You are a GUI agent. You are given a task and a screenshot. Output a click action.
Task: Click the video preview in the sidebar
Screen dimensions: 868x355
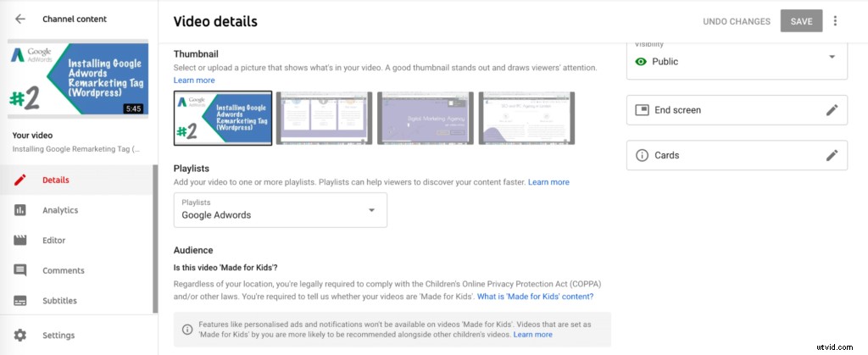(78, 79)
